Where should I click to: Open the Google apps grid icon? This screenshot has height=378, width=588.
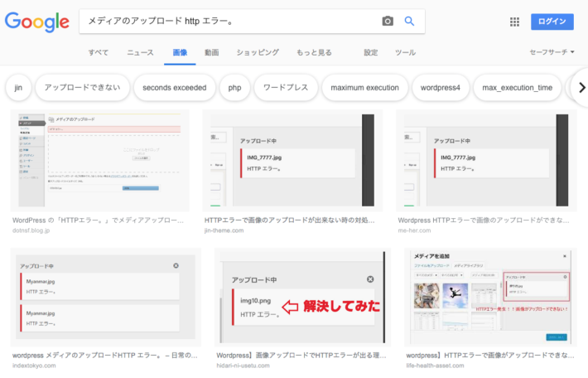pos(514,22)
